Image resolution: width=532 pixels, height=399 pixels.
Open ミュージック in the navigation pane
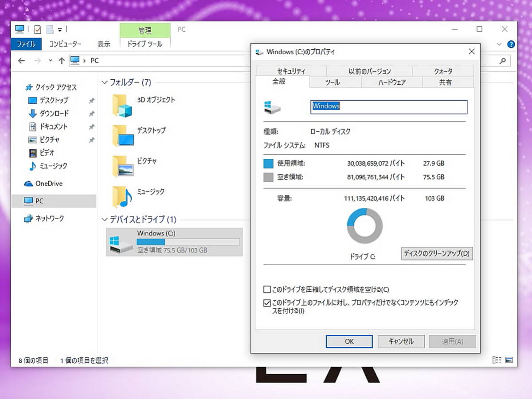[x=48, y=166]
